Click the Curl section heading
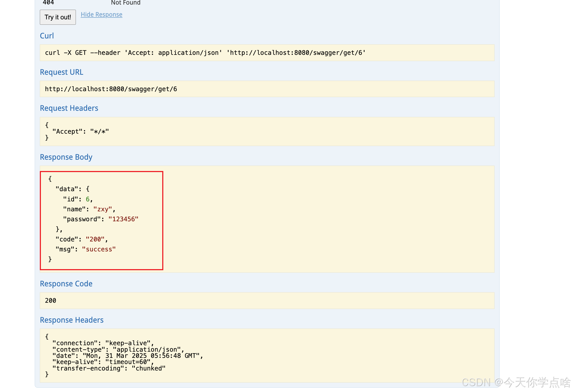572x392 pixels. 47,36
